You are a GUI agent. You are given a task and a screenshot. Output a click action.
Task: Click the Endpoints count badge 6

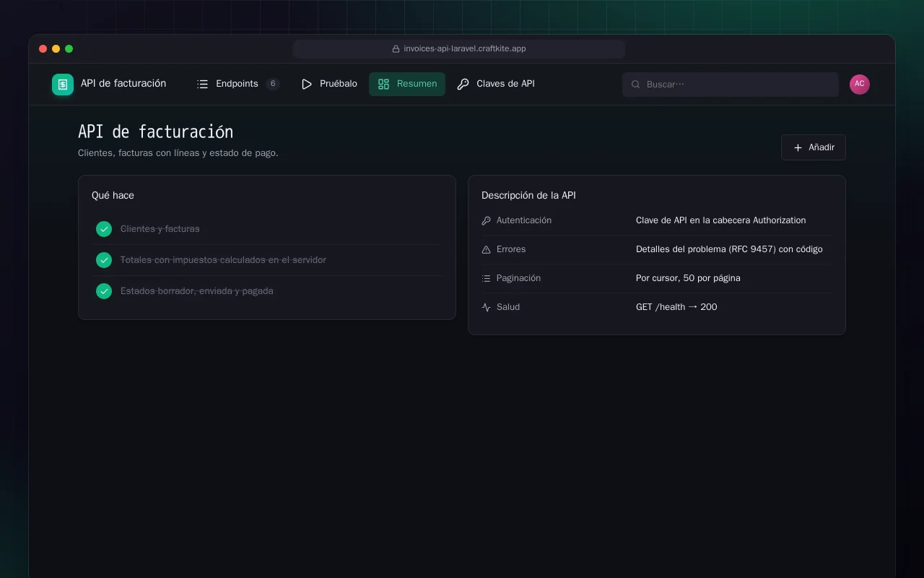point(273,84)
